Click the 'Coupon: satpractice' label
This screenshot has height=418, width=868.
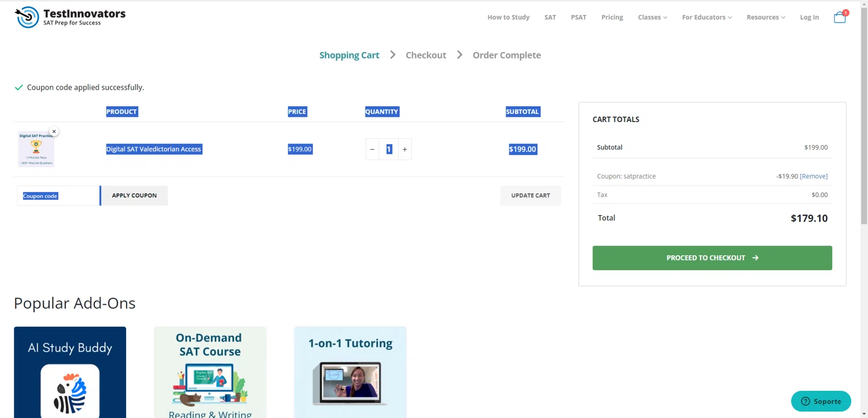(x=626, y=176)
